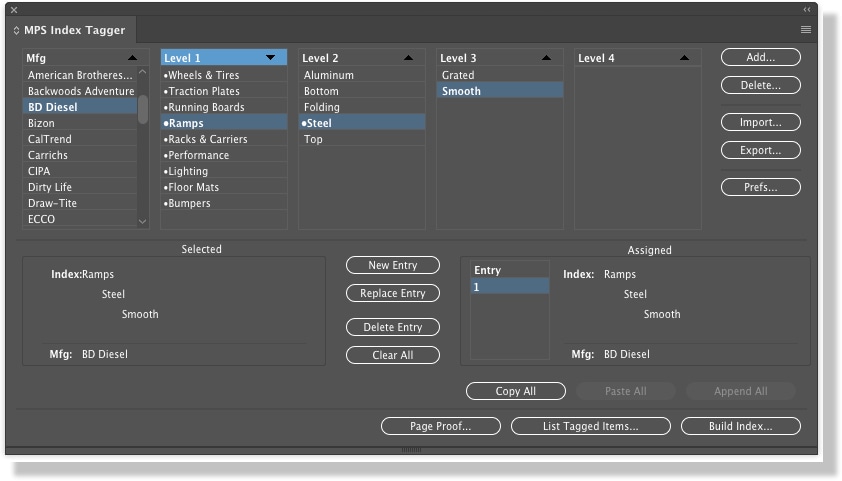The height and width of the screenshot is (481, 842).
Task: Click the Copy All button
Action: click(x=515, y=391)
